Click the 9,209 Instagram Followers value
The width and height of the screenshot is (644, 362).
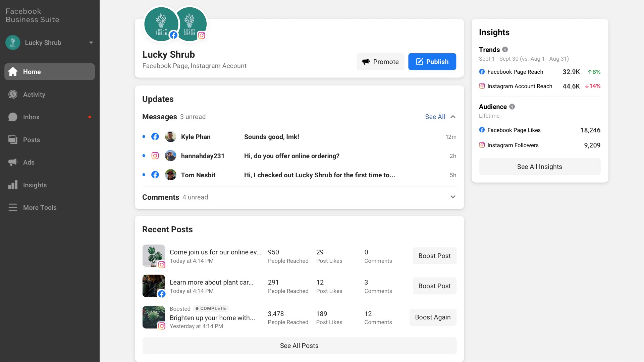coord(592,145)
